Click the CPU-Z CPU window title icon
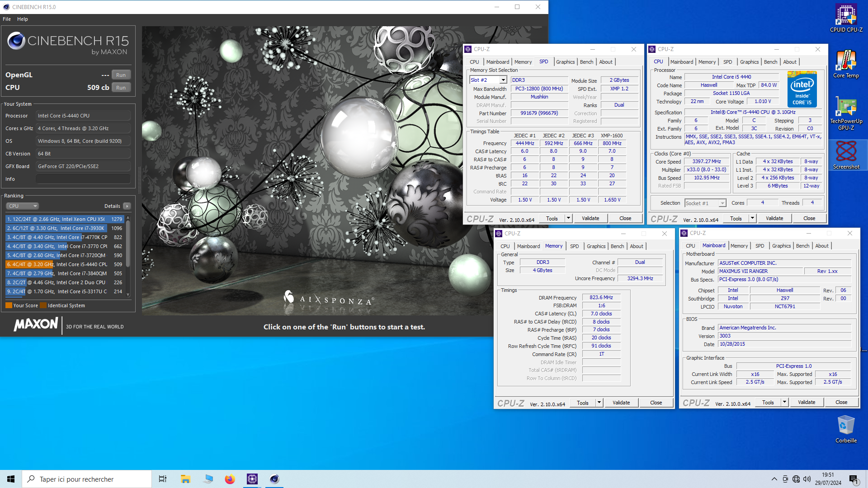868x488 pixels. click(x=652, y=49)
